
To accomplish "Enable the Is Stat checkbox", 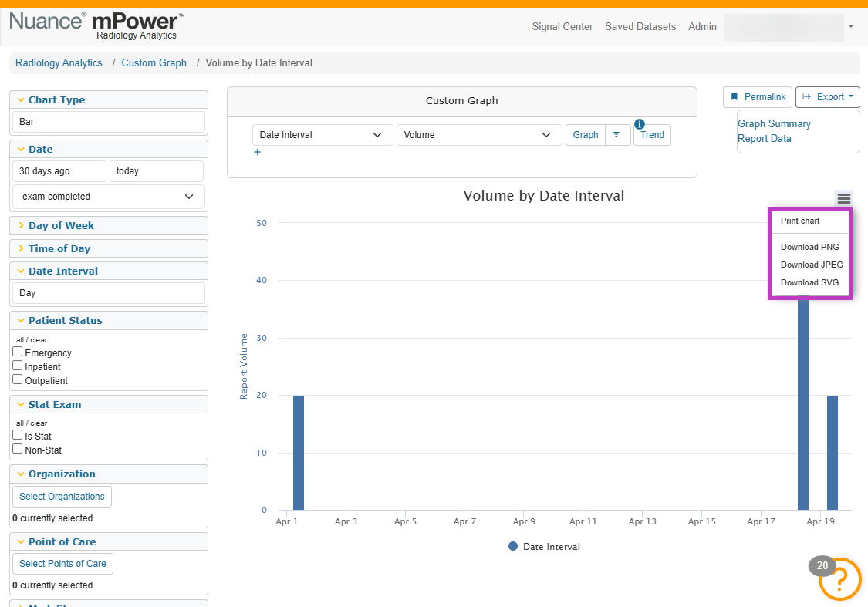I will [18, 435].
